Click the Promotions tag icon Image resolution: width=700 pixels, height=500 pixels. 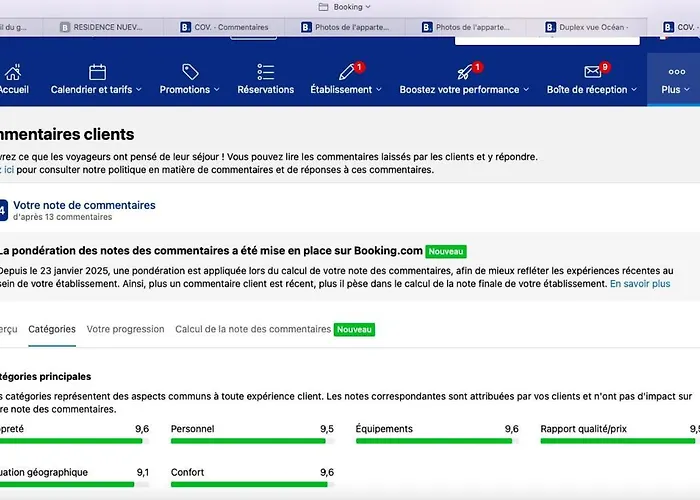point(190,72)
